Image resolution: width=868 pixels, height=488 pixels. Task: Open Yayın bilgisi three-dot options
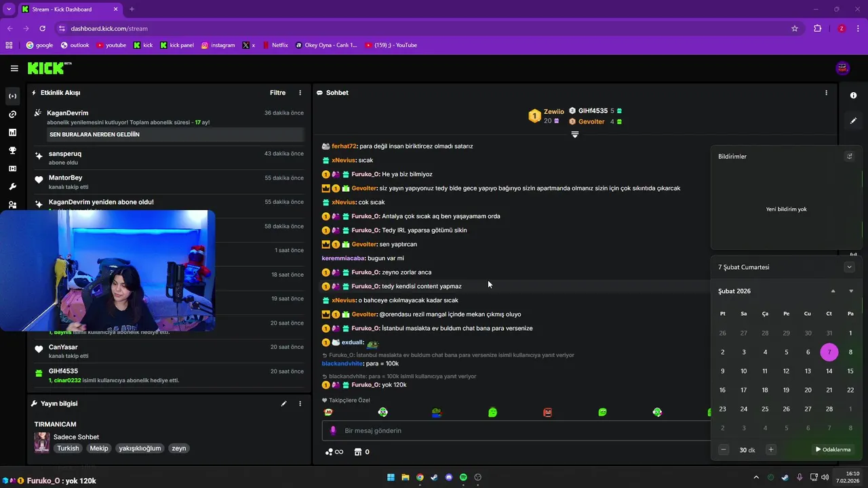(300, 403)
